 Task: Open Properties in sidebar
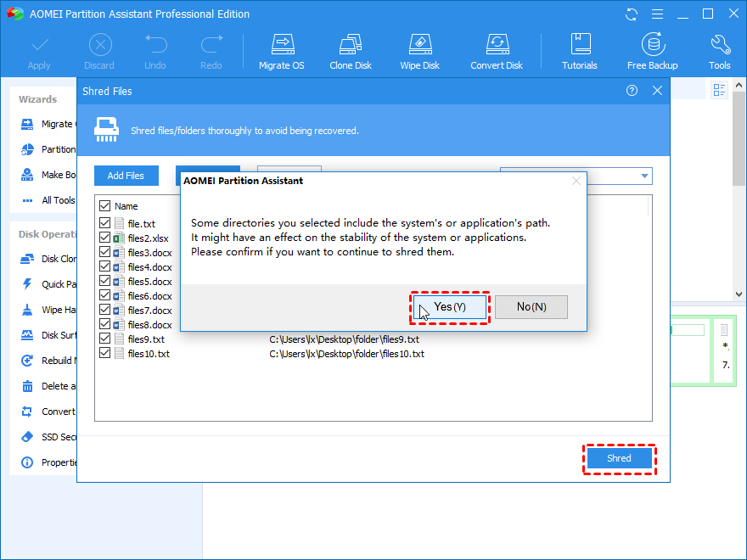(48, 462)
